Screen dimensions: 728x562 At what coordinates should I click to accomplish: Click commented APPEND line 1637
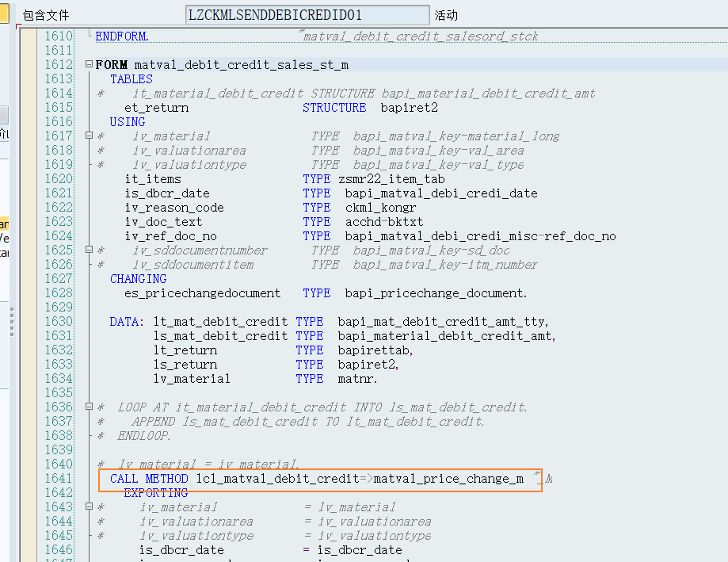click(308, 422)
